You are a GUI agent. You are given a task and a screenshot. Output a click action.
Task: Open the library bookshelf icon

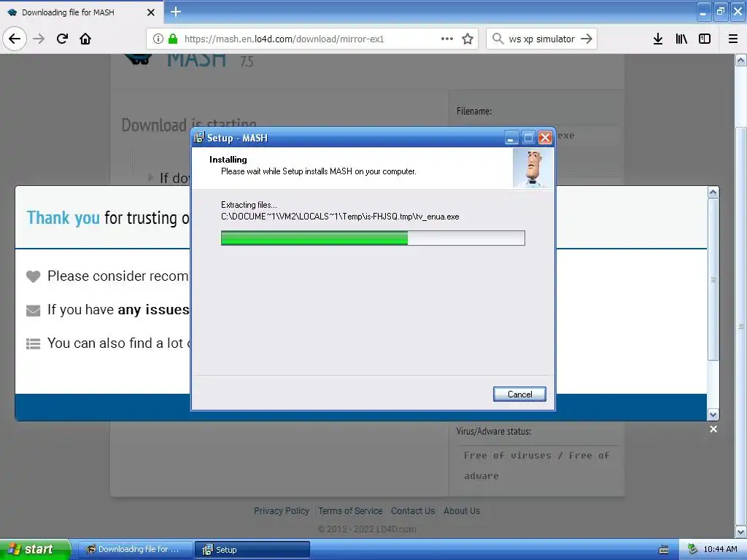point(681,39)
